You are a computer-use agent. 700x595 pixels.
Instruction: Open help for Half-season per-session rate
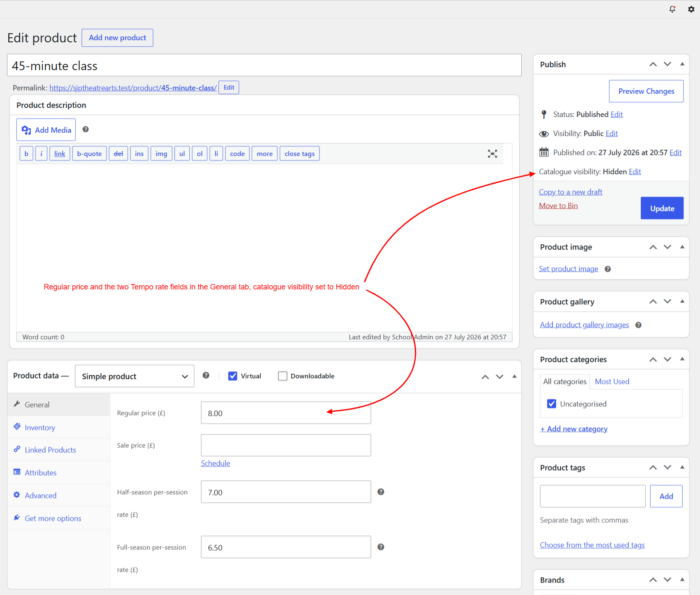pos(381,492)
